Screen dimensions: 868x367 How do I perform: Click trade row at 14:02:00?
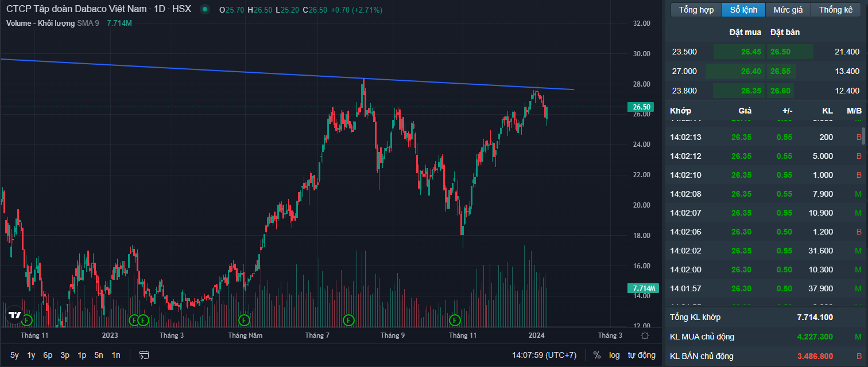pyautogui.click(x=766, y=270)
